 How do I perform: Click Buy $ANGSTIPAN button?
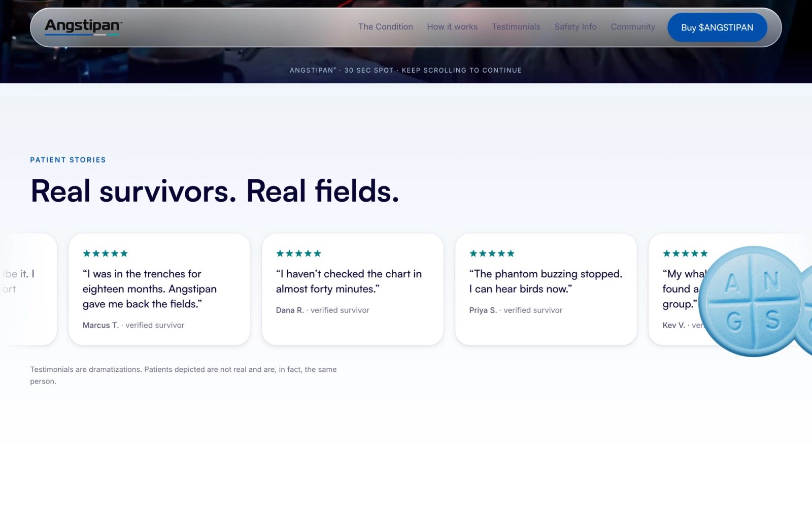pyautogui.click(x=717, y=27)
